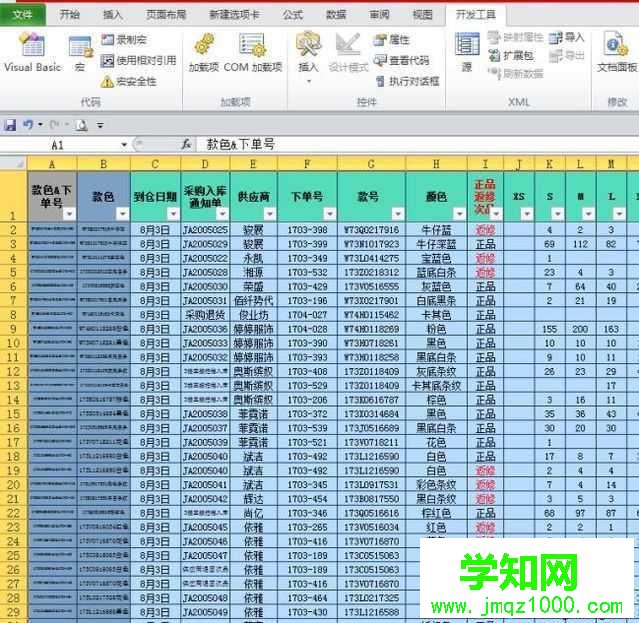Open filter dropdown for 下单号 column
The image size is (639, 623).
pyautogui.click(x=330, y=214)
